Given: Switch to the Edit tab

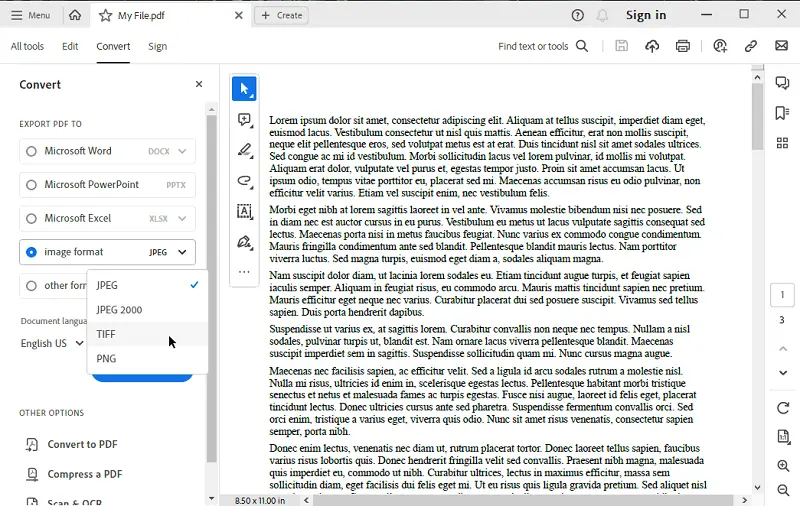Looking at the screenshot, I should point(70,46).
